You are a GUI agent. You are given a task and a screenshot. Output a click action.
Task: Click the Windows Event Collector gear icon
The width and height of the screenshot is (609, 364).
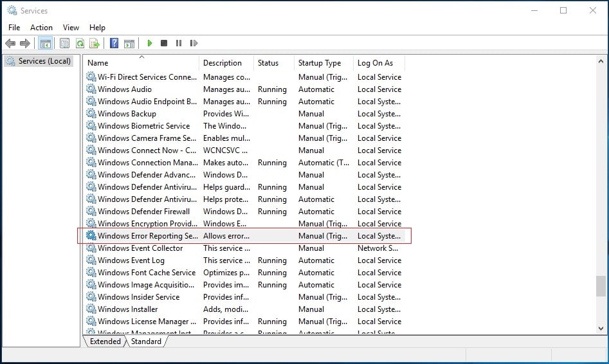(91, 248)
